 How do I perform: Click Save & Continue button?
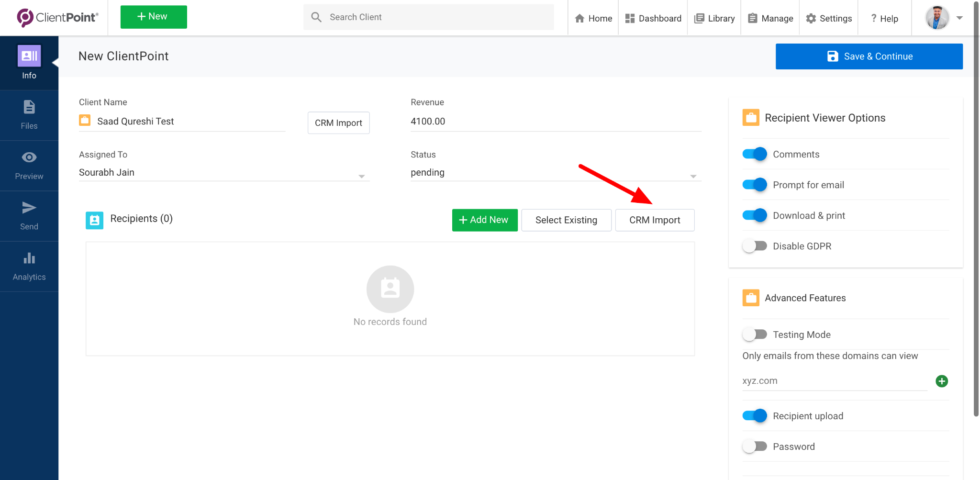pos(869,56)
